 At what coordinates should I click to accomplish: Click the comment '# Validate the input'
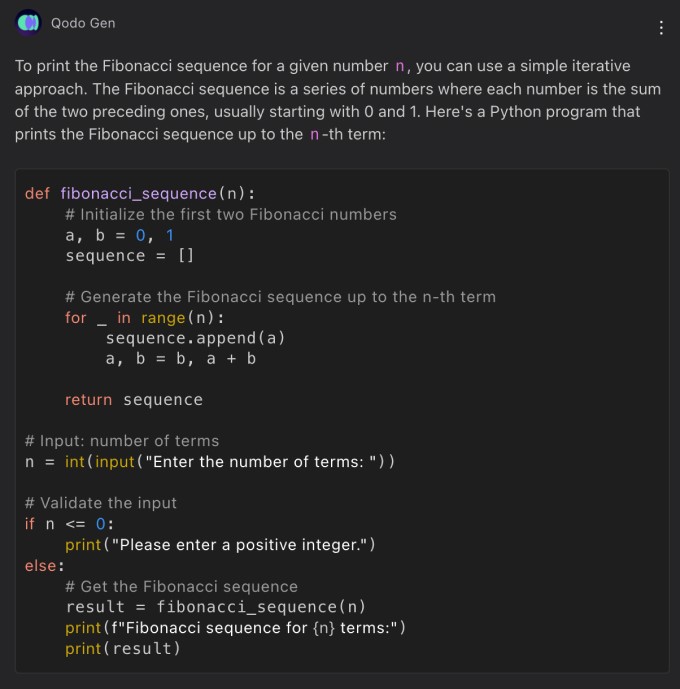coord(101,503)
